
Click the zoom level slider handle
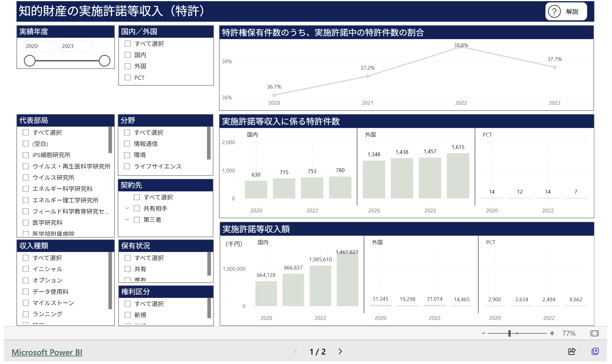pos(510,333)
